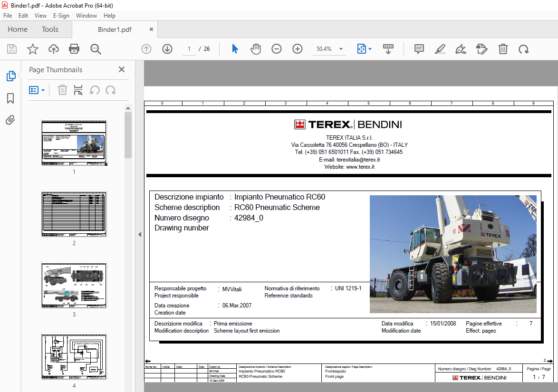Go to previous page arrow

click(146, 49)
